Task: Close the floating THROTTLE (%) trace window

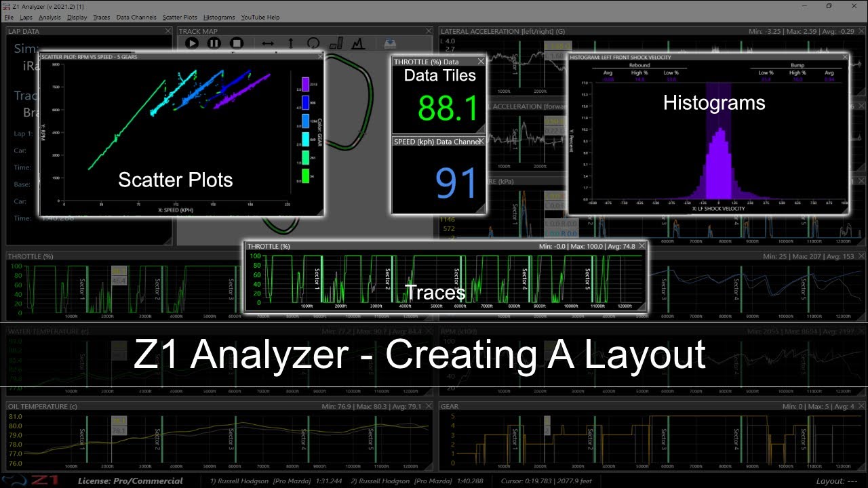Action: (642, 246)
